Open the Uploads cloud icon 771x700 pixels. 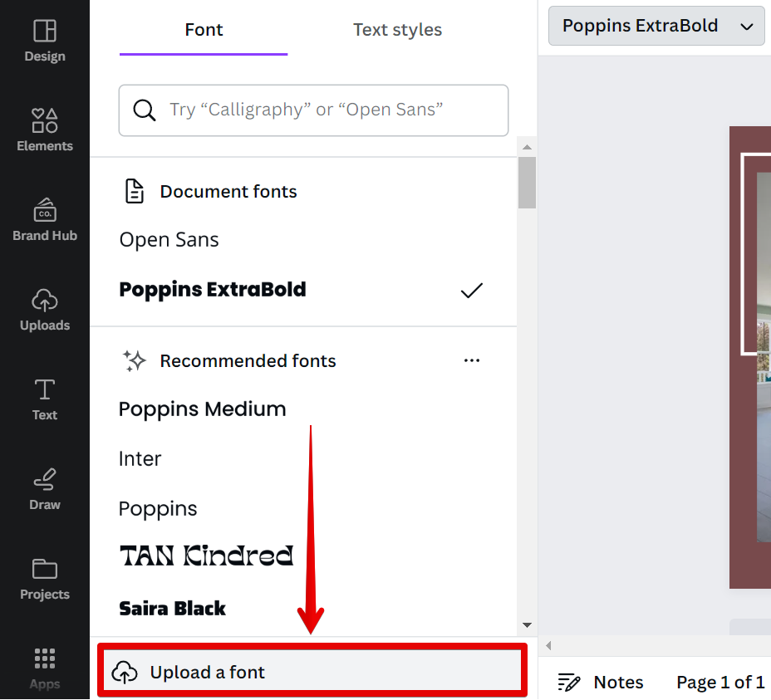44,300
